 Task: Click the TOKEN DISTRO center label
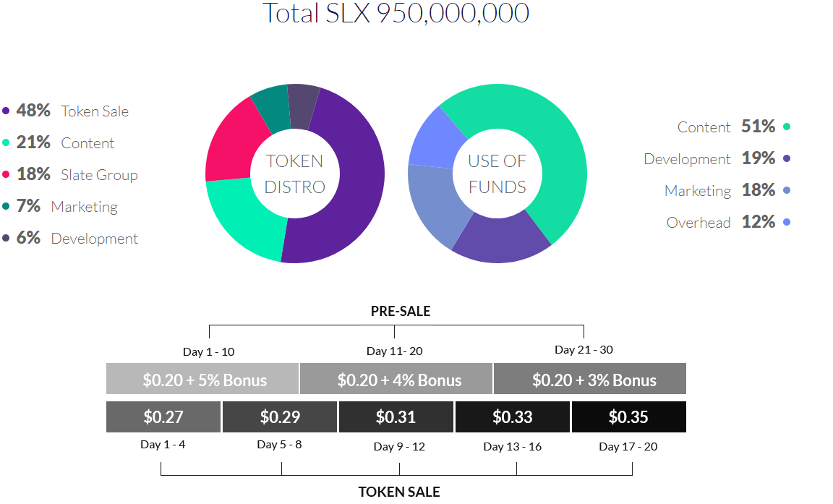(295, 174)
